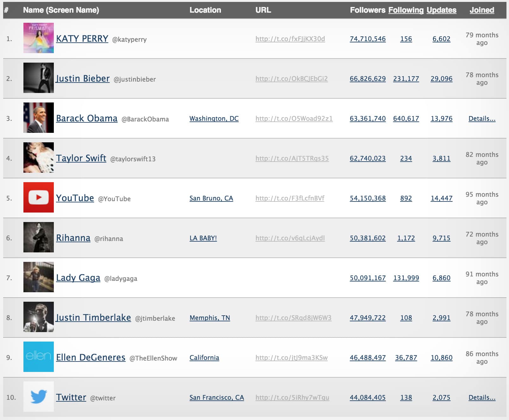Click Justin Timberlake's profile picture

coord(38,317)
